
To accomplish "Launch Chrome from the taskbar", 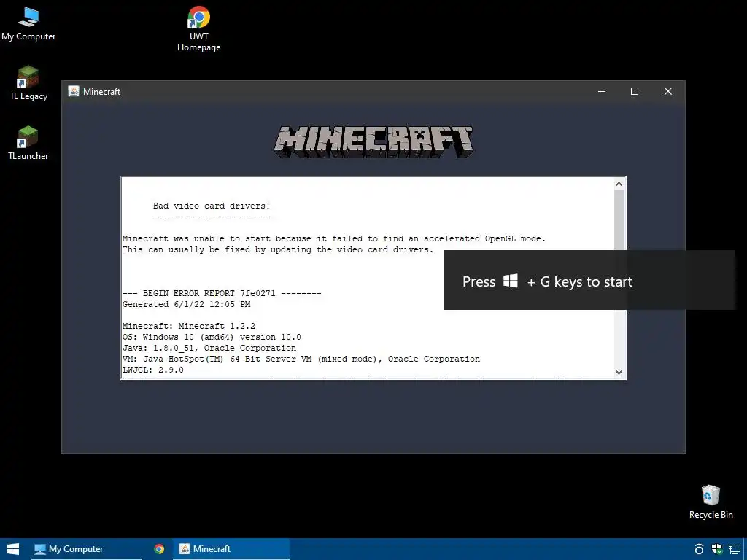I will pos(159,549).
